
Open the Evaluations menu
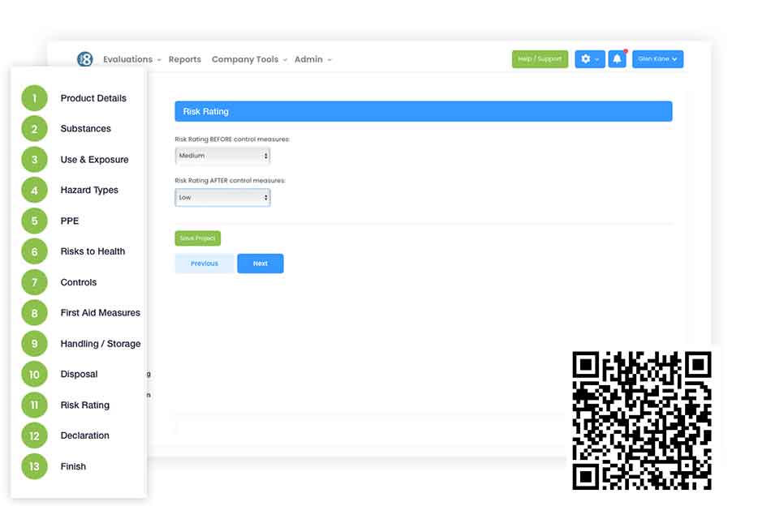[131, 59]
